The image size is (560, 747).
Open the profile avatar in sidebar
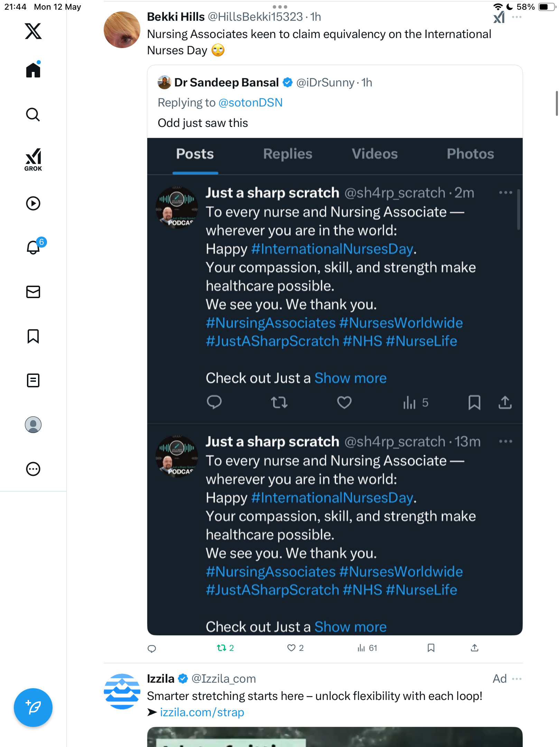[33, 425]
